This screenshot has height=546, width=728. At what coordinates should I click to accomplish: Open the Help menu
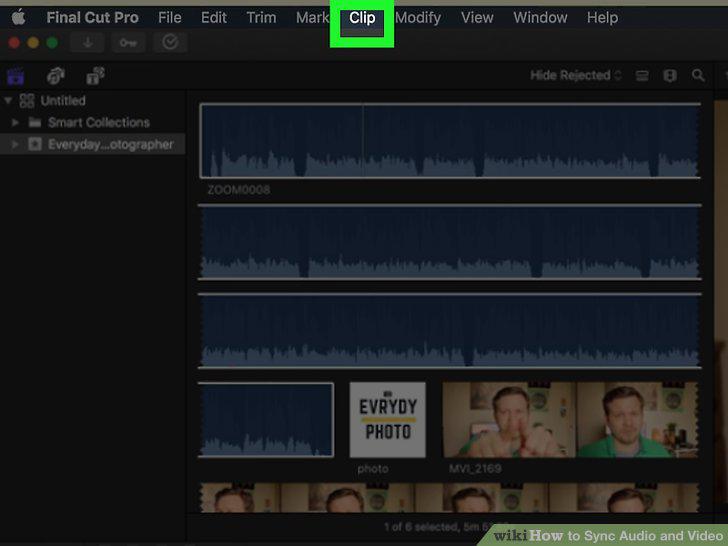pos(602,18)
